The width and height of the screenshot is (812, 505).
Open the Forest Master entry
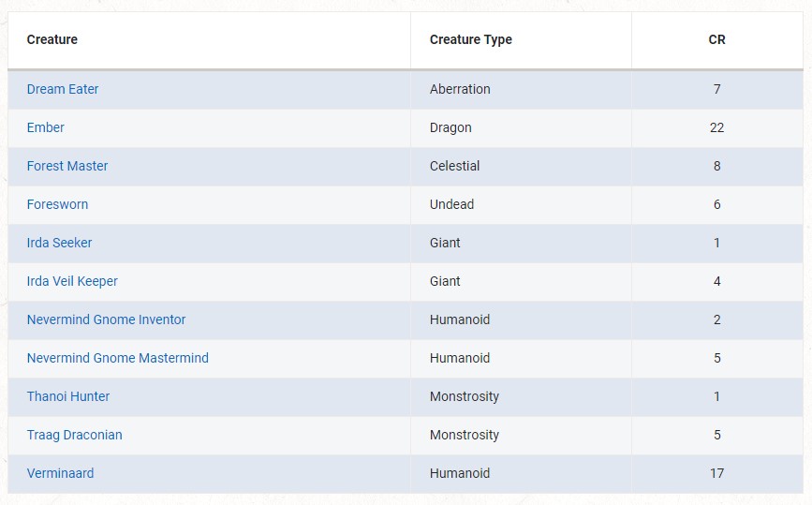[67, 166]
